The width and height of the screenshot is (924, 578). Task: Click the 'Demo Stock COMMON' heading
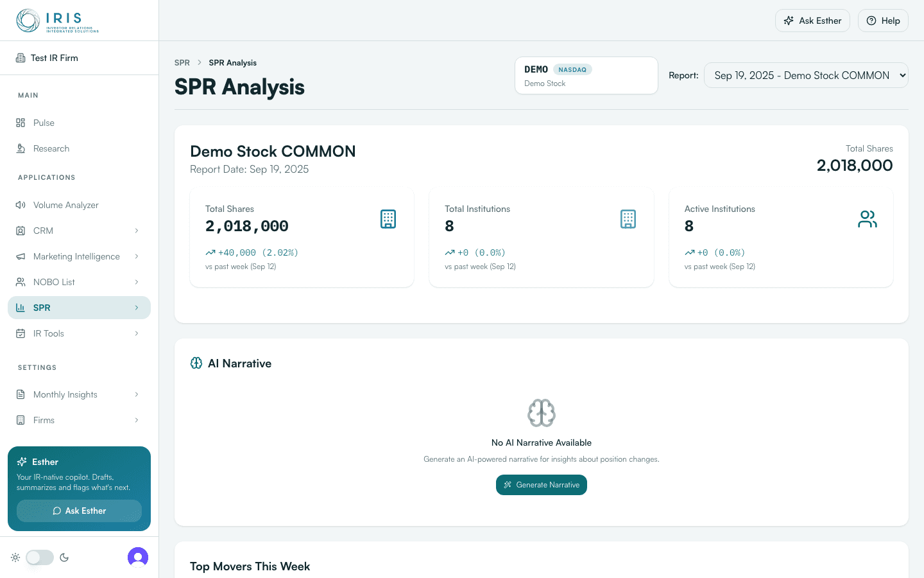273,151
